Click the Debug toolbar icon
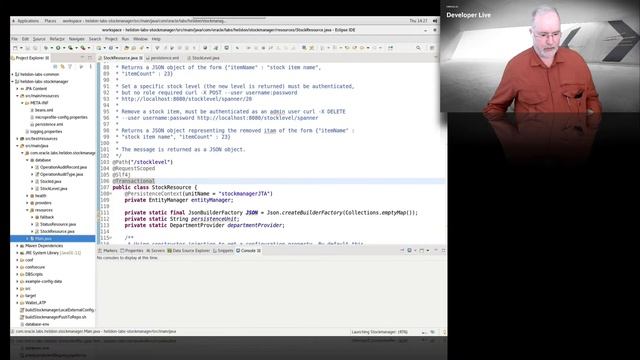Viewport: 640px width, 360px height. point(46,48)
